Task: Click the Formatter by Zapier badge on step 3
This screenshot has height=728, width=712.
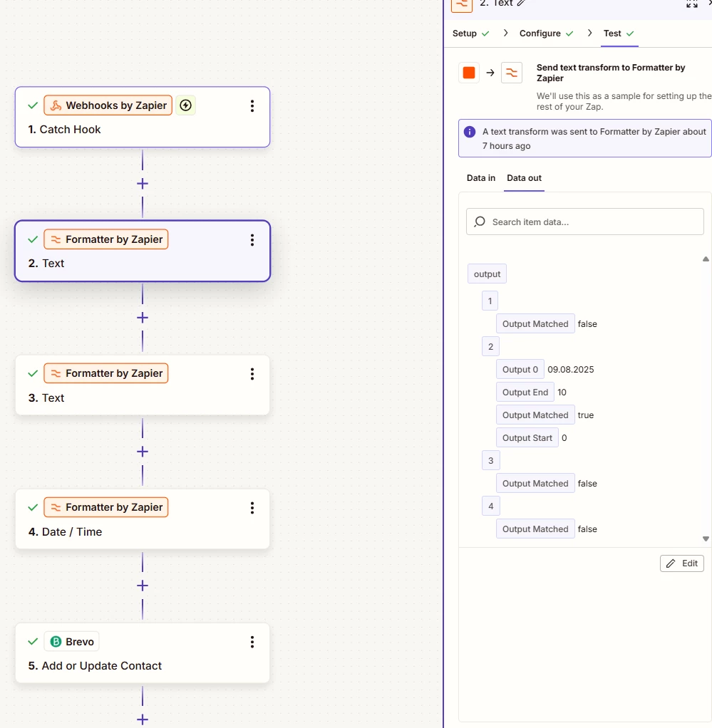Action: [106, 374]
